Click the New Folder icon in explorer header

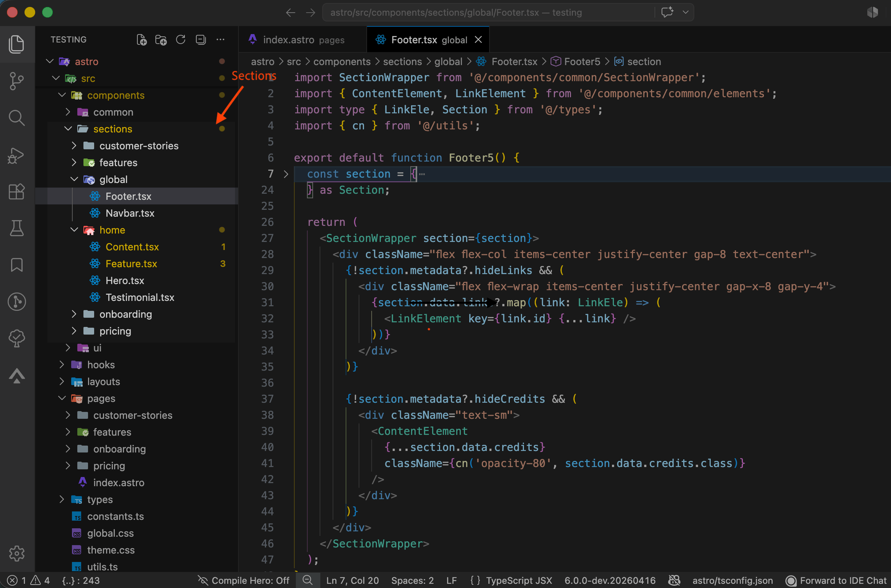coord(161,39)
